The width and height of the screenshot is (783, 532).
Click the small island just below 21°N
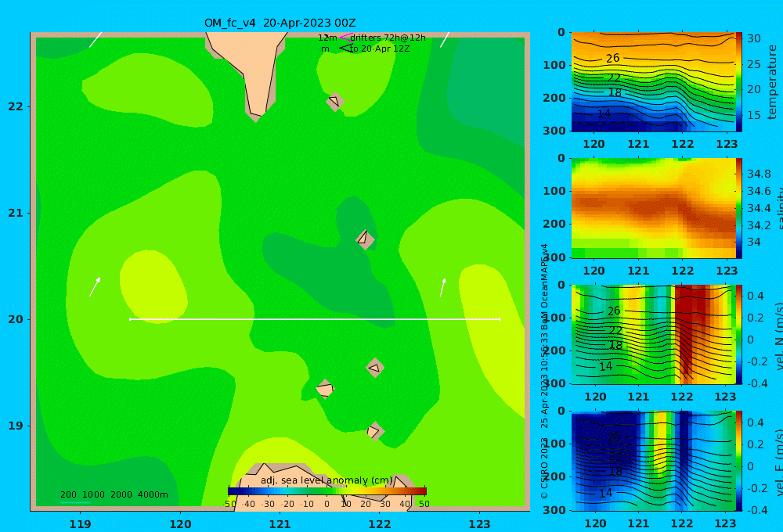pos(365,239)
